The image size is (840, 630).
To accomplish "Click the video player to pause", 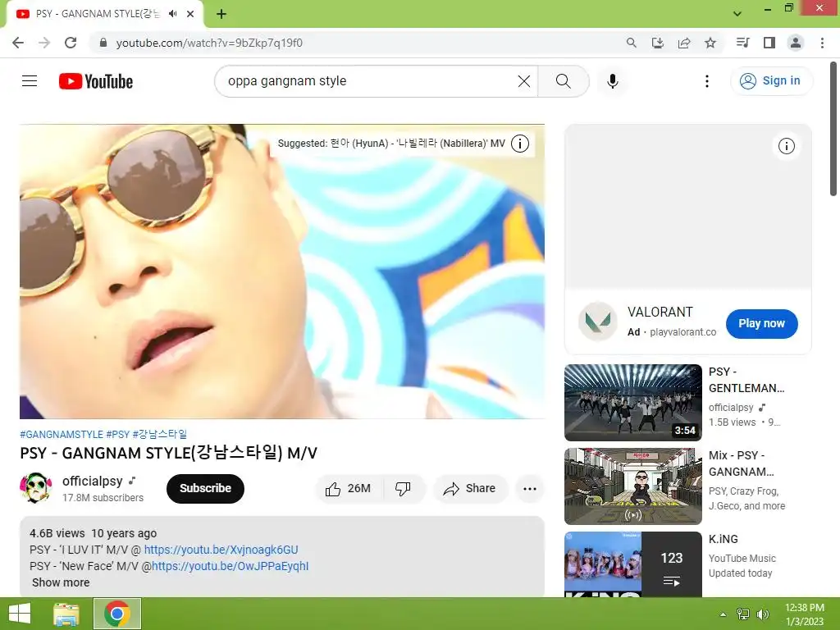I will click(282, 272).
